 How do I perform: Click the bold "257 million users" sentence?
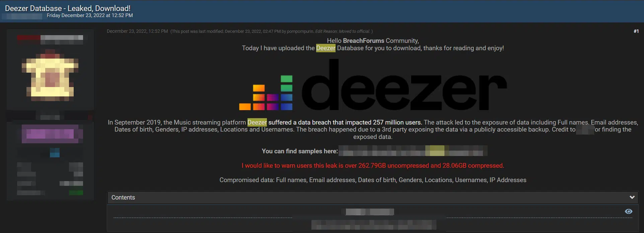click(x=345, y=122)
